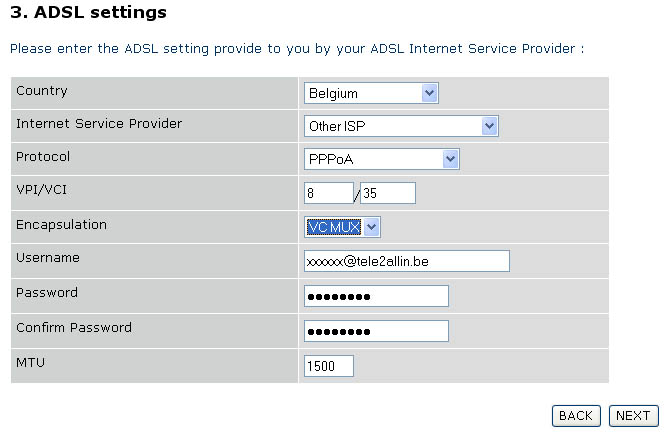Select the MTU field showing 1500
This screenshot has width=668, height=440.
pos(329,367)
